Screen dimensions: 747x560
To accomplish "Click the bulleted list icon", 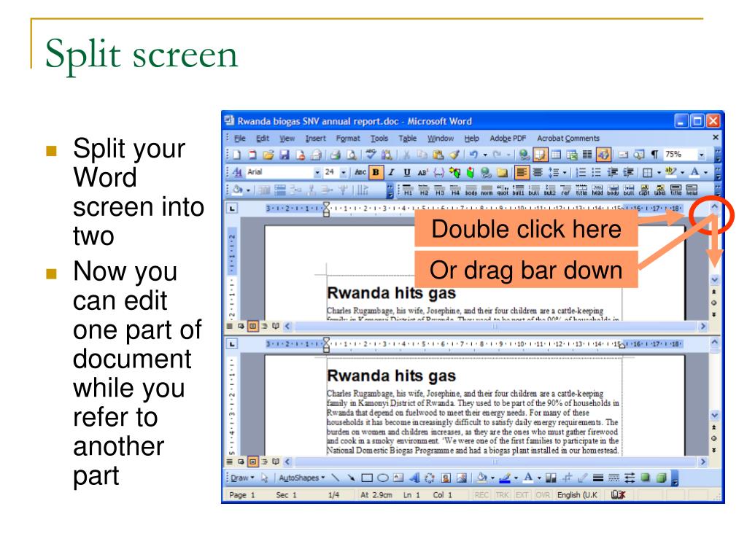I will (596, 172).
